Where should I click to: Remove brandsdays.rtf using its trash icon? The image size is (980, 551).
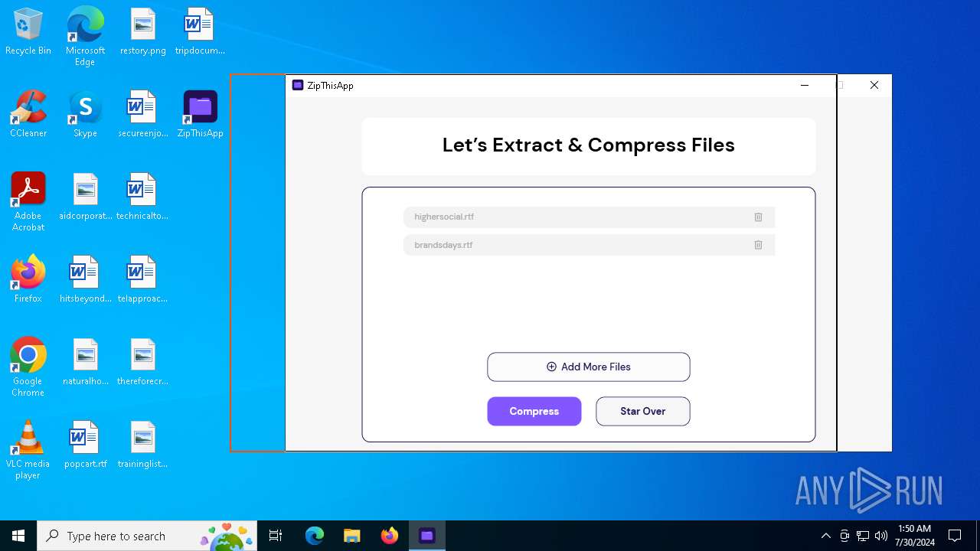click(758, 245)
